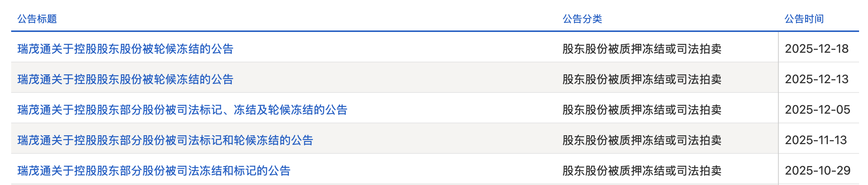Screen dimensions: 868x185
Task: Click the date 2025-12-18
Action: pyautogui.click(x=817, y=49)
